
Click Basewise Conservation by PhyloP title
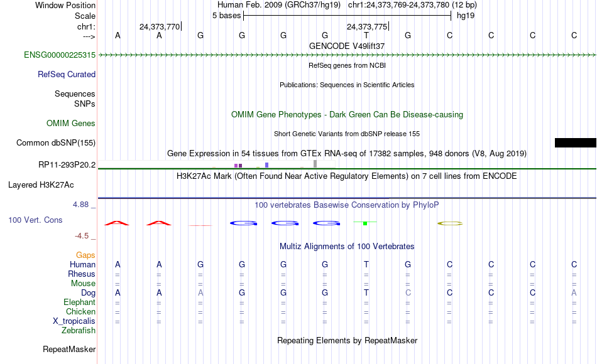click(x=347, y=205)
